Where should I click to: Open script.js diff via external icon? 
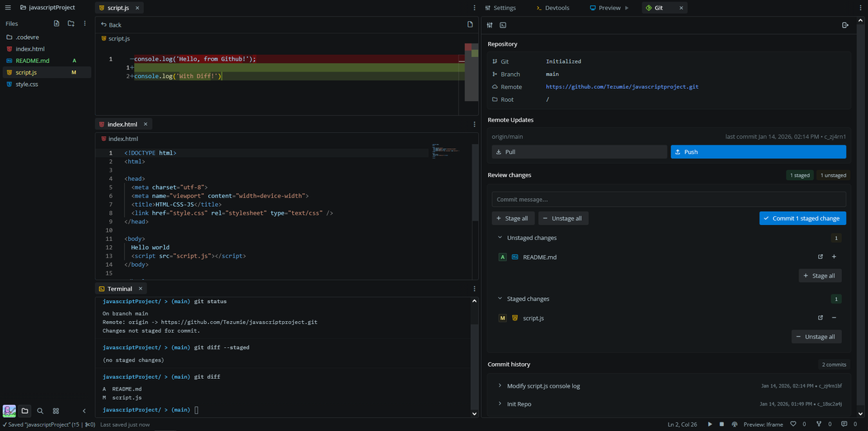point(820,318)
